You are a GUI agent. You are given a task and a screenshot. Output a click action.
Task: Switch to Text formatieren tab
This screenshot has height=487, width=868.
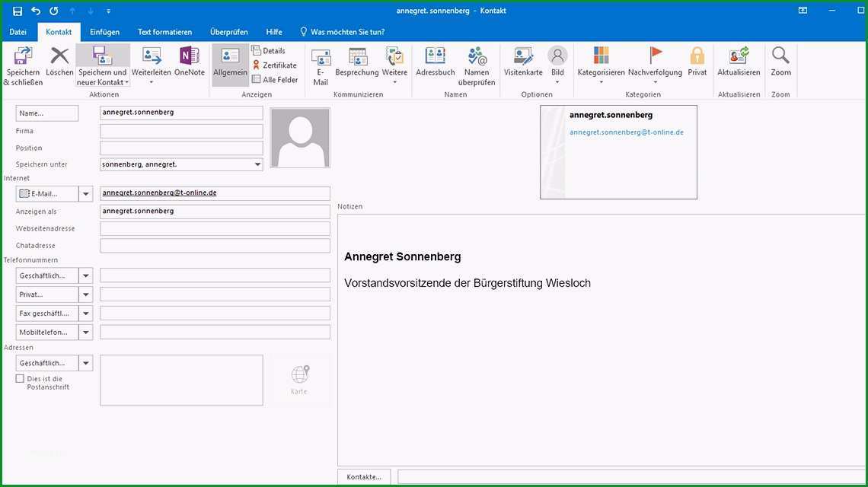click(x=165, y=31)
